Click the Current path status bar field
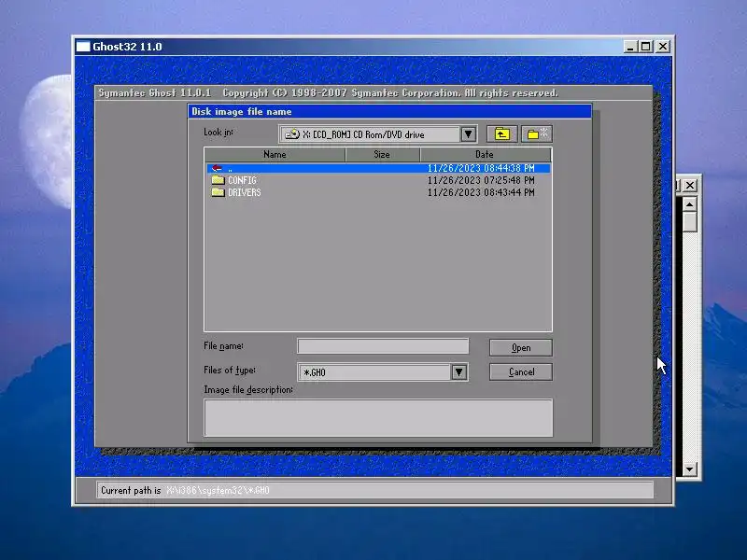The width and height of the screenshot is (747, 560). click(x=375, y=490)
